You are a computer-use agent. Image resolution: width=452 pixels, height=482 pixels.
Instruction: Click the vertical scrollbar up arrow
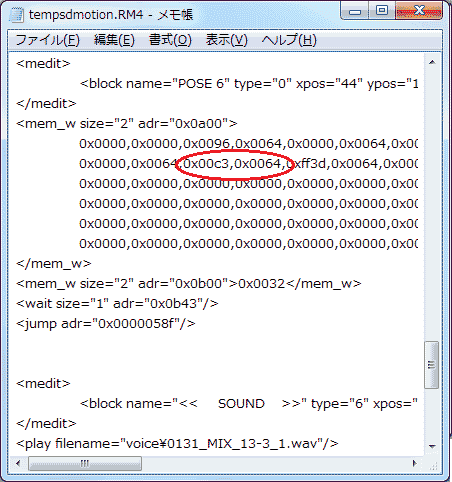[432, 62]
